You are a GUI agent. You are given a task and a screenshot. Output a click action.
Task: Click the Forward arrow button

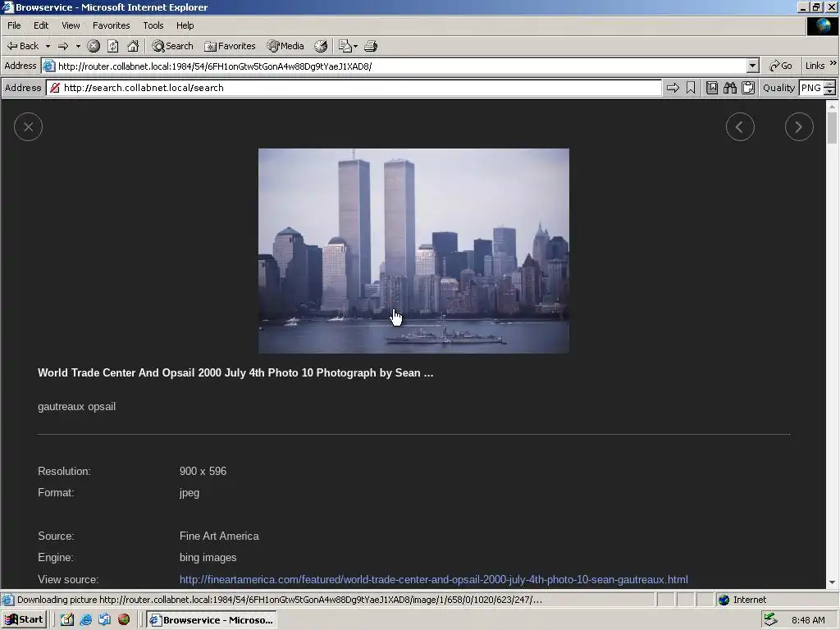pos(63,46)
